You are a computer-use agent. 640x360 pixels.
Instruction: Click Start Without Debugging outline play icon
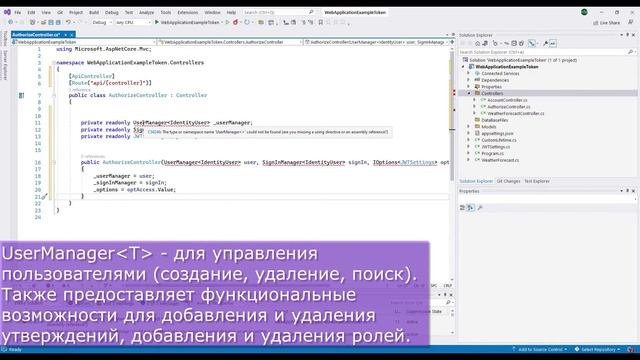[x=227, y=22]
